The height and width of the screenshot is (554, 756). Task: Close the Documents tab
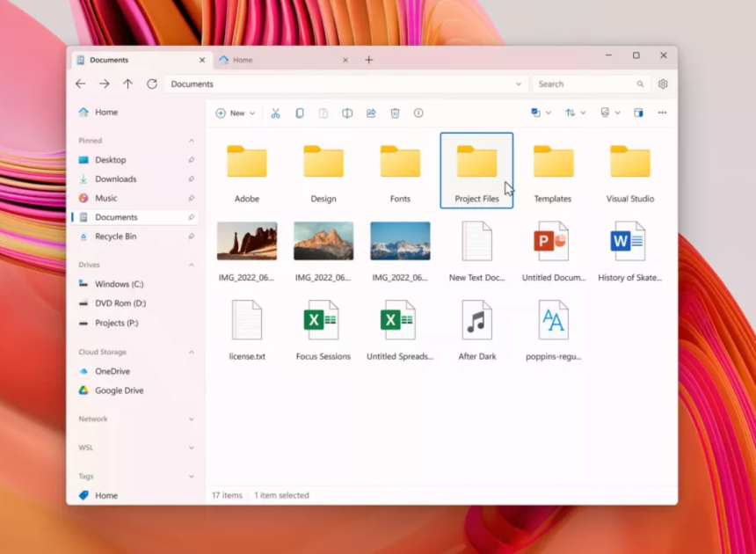pos(202,60)
